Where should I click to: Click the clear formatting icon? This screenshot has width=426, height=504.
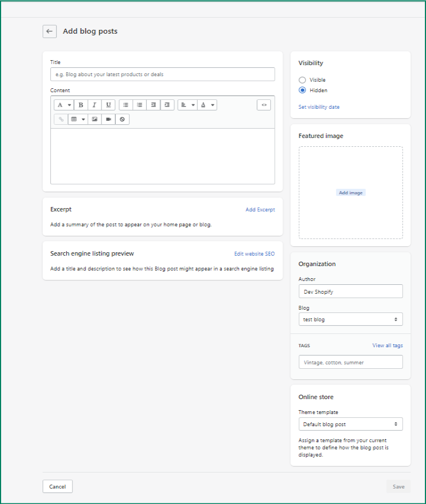[x=122, y=119]
